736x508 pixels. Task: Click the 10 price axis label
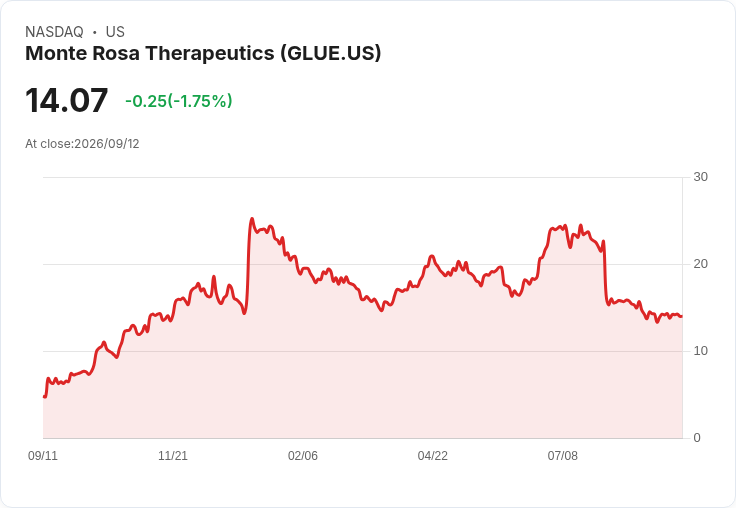700,351
